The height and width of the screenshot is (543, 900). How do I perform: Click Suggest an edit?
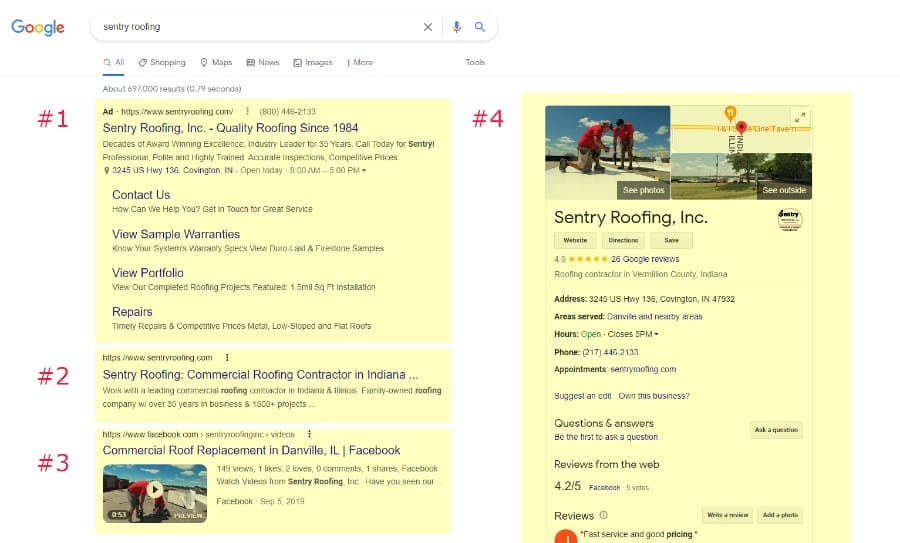583,395
